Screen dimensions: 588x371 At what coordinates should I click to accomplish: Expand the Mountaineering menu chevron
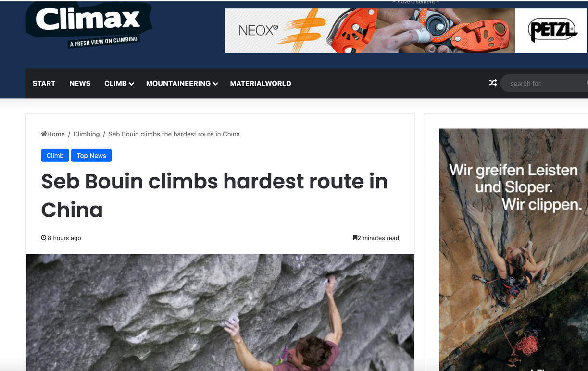pyautogui.click(x=215, y=84)
